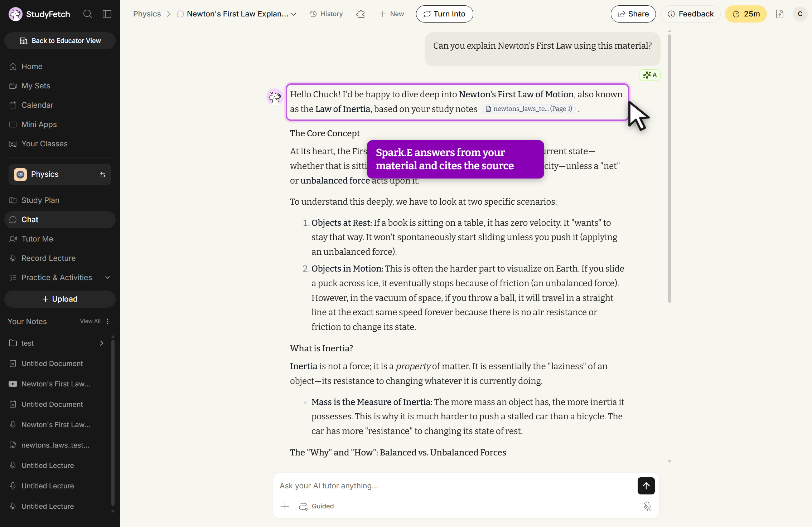Toggle the Guided mode

pyautogui.click(x=316, y=506)
